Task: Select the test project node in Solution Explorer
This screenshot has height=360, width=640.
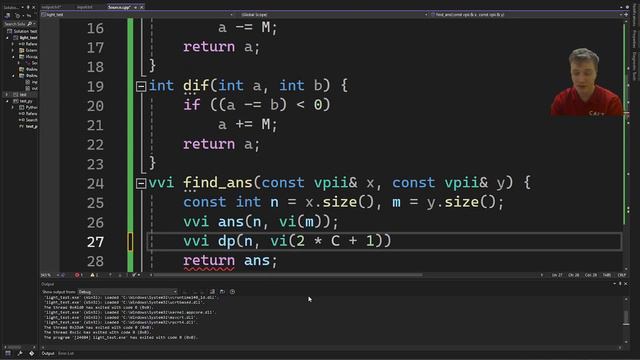Action: pos(20,95)
